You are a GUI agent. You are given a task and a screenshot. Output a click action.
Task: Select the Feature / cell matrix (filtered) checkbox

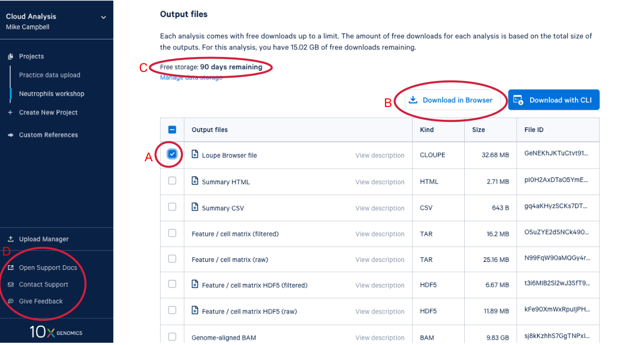coord(172,233)
